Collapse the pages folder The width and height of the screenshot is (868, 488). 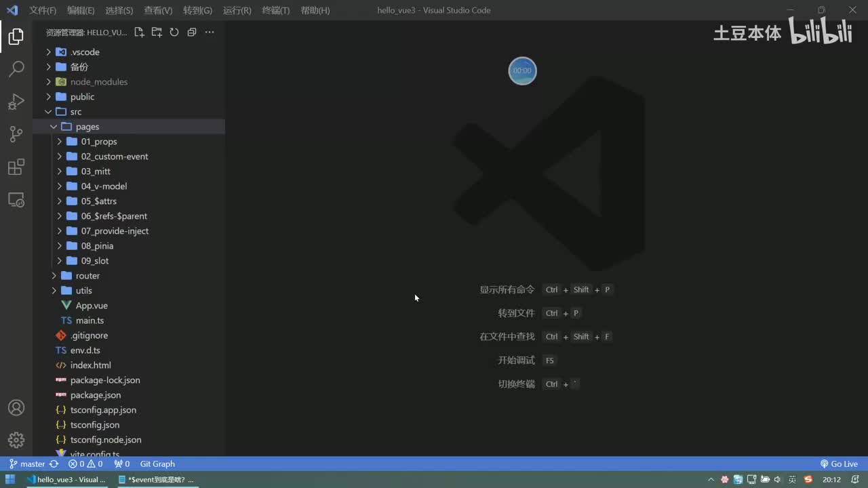(129, 127)
